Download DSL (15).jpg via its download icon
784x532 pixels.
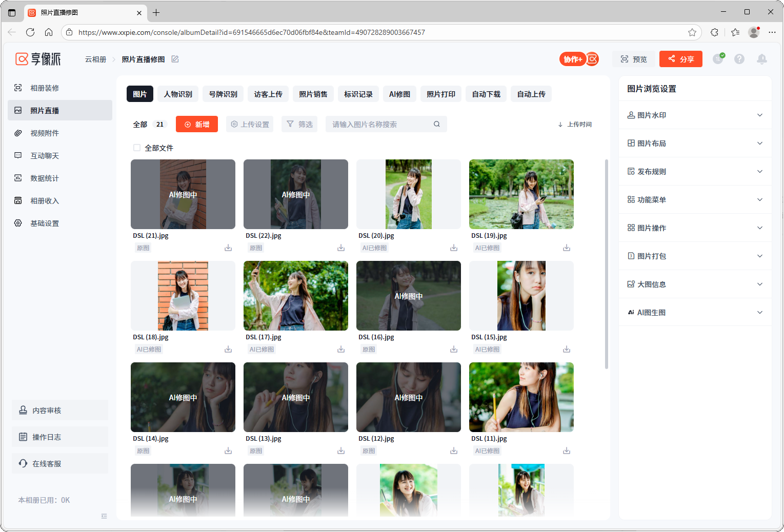point(567,350)
